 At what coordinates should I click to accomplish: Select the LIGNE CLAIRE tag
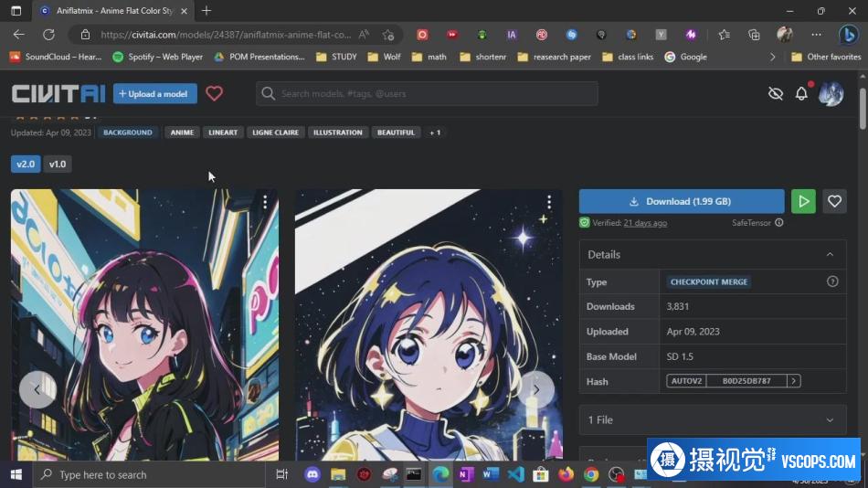click(x=276, y=133)
